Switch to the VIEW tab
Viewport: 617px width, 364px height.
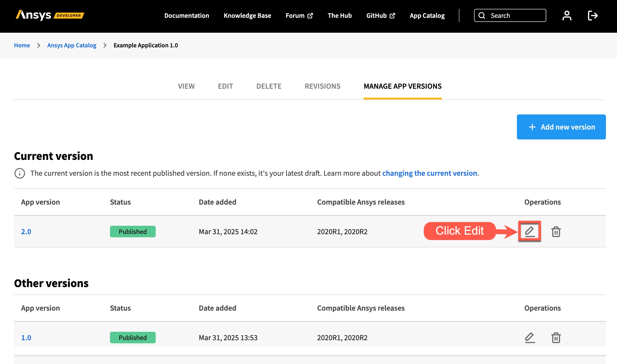tap(186, 86)
